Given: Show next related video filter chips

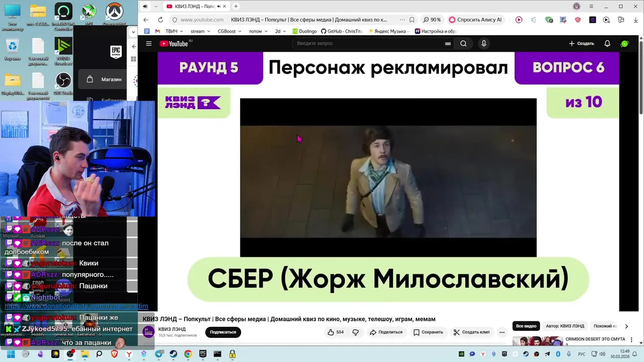Looking at the screenshot, I should tap(626, 326).
